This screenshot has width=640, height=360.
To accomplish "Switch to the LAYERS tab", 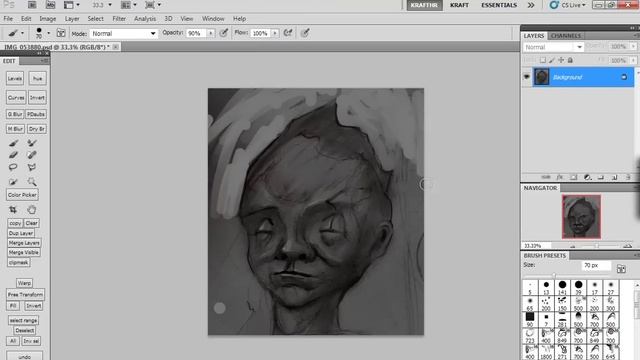I will [534, 36].
